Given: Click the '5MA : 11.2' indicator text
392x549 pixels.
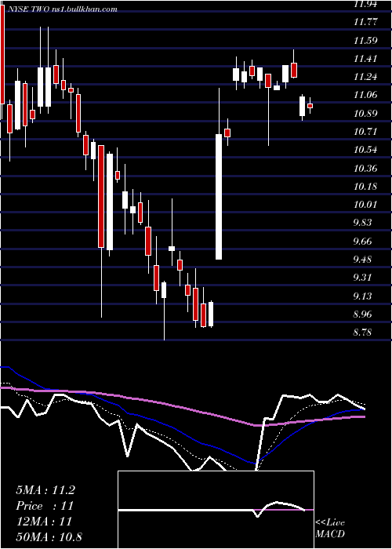Looking at the screenshot, I should (x=45, y=490).
